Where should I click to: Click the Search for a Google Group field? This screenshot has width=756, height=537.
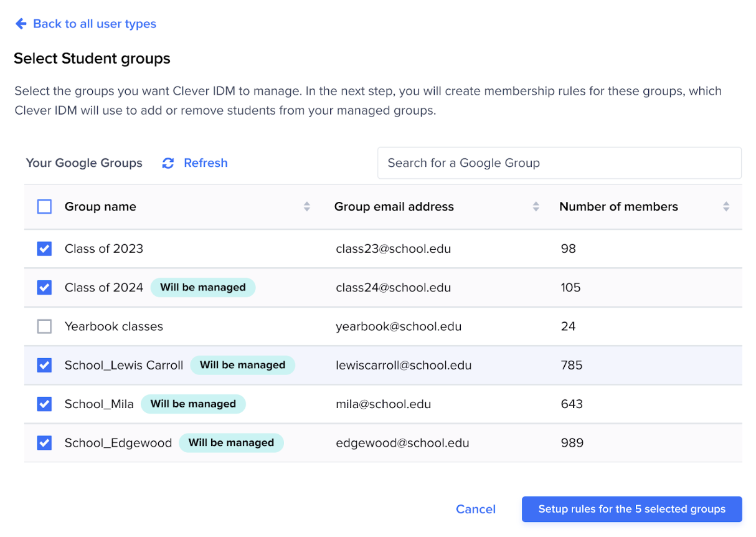click(559, 163)
